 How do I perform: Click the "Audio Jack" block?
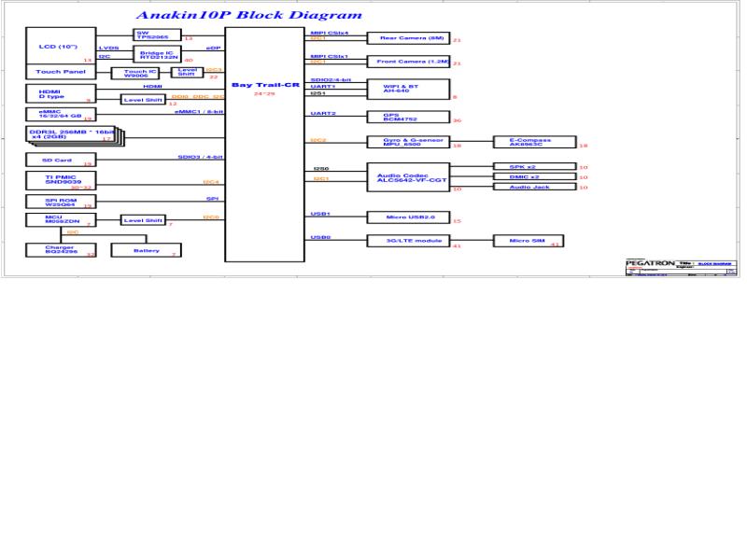(x=535, y=187)
